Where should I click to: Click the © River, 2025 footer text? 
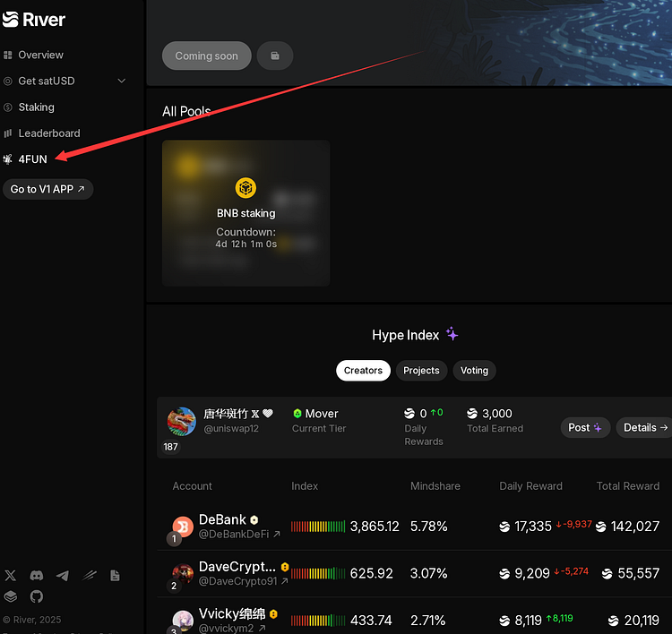32,620
